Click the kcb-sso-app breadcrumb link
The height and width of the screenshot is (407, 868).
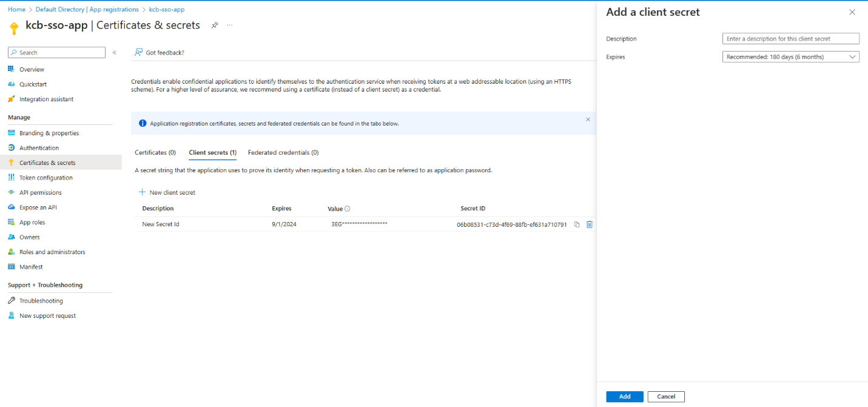coord(167,10)
